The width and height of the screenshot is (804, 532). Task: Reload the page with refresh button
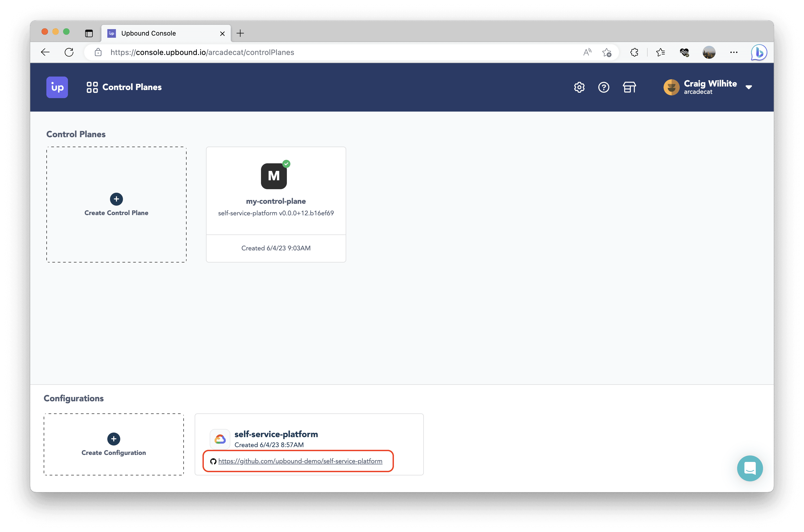69,52
